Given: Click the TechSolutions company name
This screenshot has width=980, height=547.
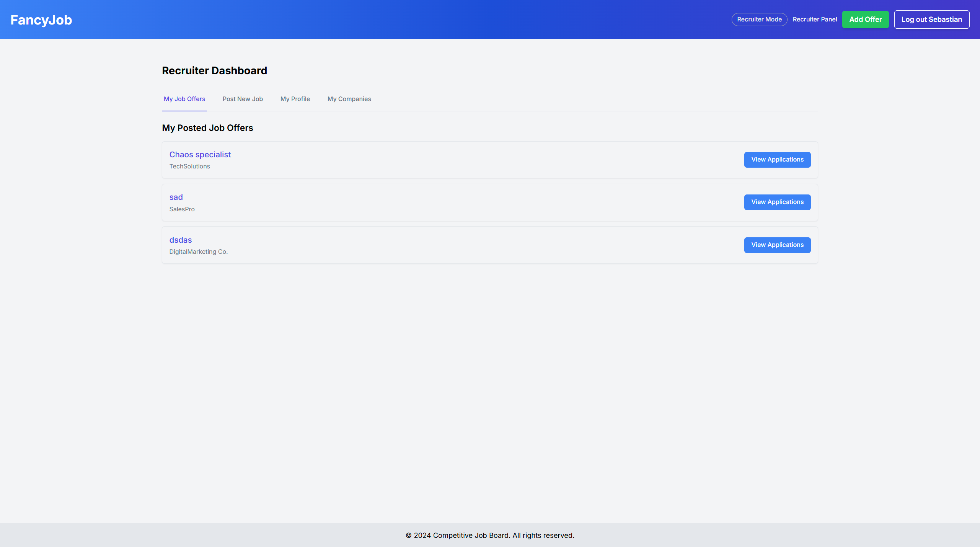Looking at the screenshot, I should (x=190, y=167).
